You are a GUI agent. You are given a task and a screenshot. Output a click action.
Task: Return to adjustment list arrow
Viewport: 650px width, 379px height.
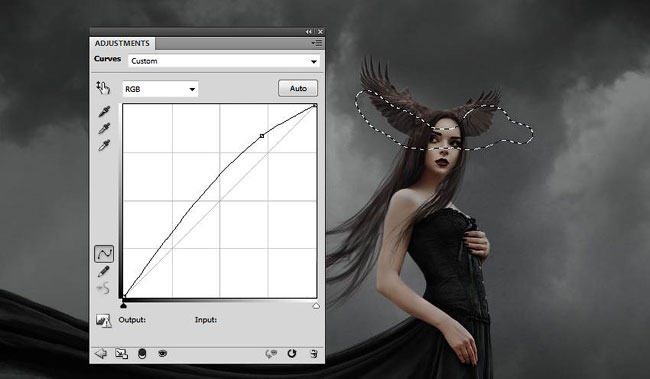[x=100, y=354]
